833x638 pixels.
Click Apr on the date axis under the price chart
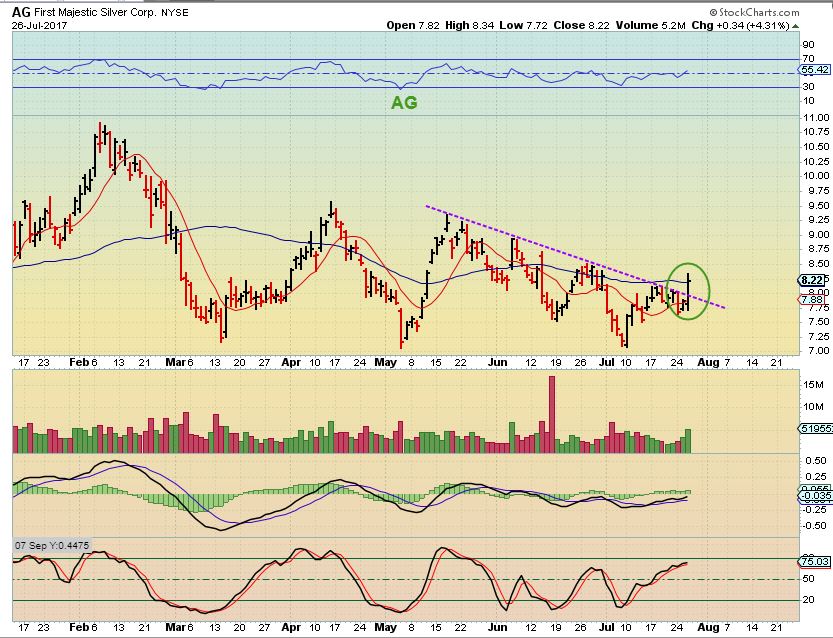coord(291,362)
